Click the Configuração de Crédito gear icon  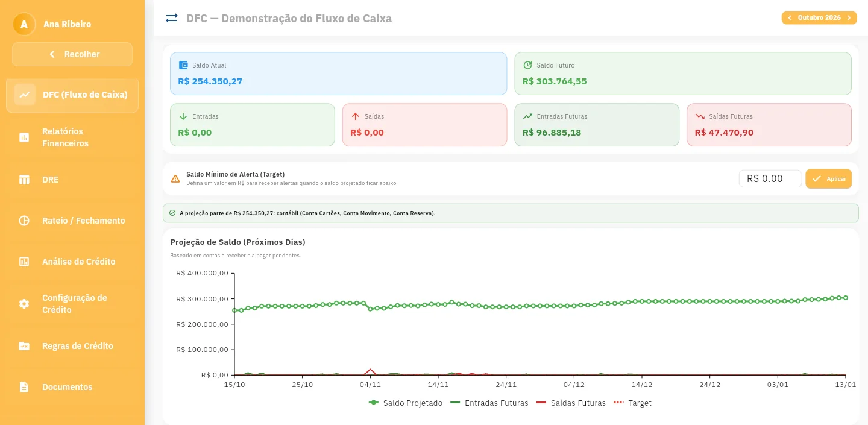pos(24,304)
